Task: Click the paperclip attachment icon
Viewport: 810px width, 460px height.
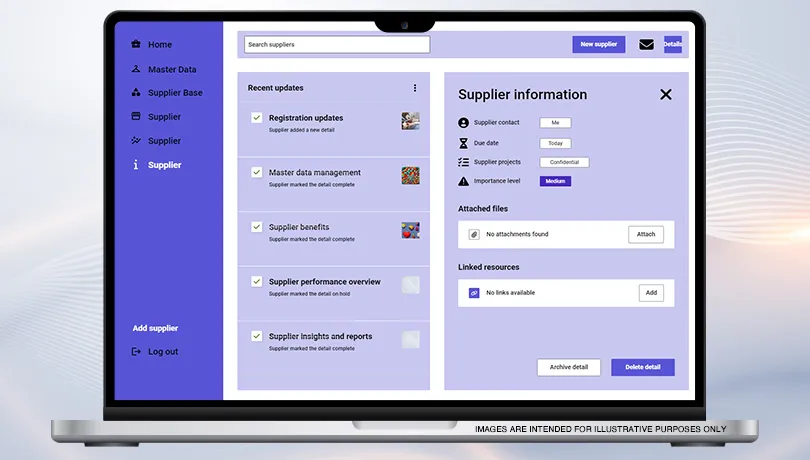Action: click(474, 234)
